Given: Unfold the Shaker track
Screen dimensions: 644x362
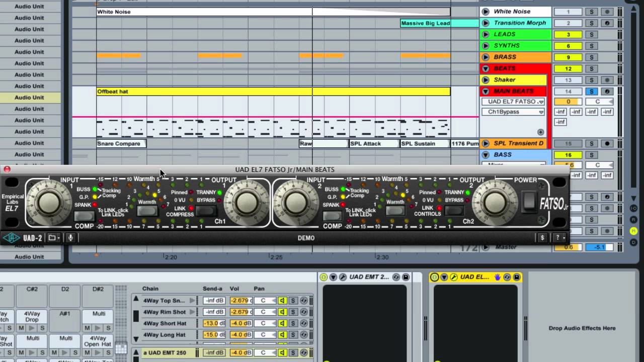Looking at the screenshot, I should point(486,80).
